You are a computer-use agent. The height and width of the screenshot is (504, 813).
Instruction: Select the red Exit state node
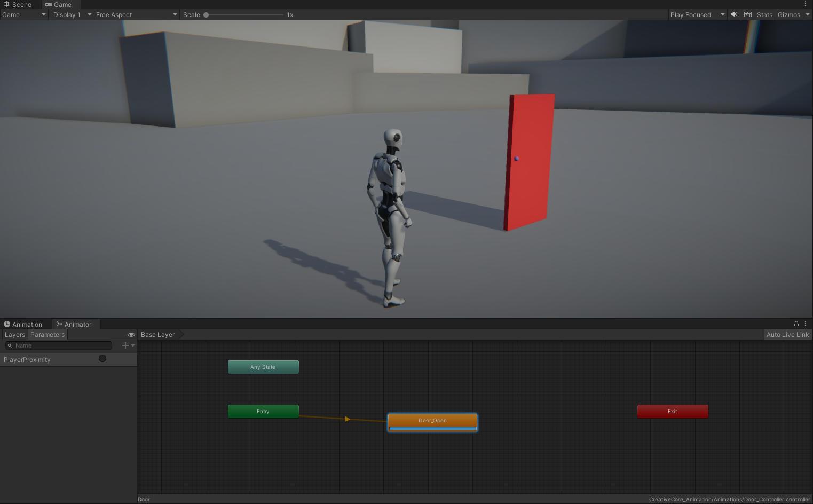673,412
